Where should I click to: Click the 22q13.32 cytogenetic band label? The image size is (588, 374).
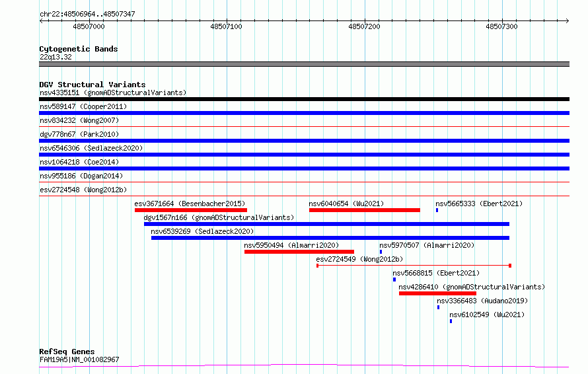(55, 57)
